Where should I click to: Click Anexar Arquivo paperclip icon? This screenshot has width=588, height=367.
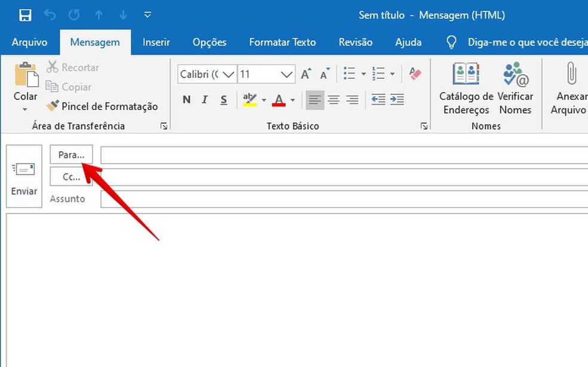(571, 75)
